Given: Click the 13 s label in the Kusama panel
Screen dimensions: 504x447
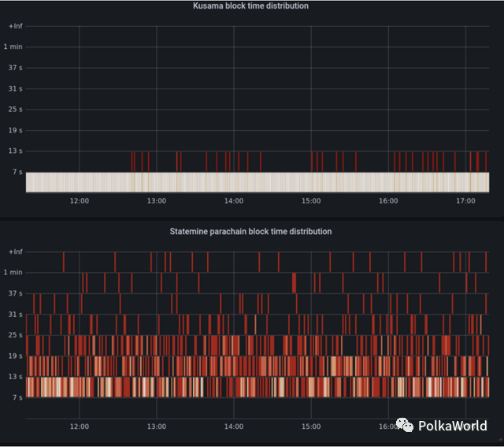Looking at the screenshot, I should (x=16, y=151).
